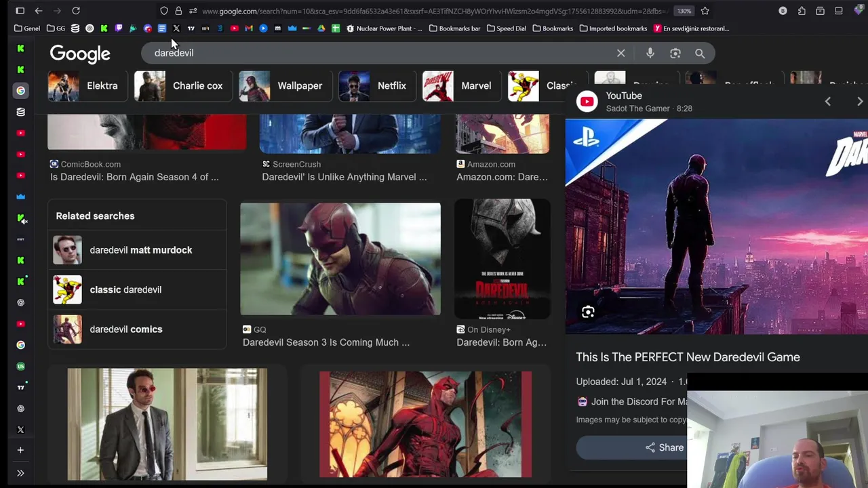Viewport: 868px width, 488px height.
Task: Open Amazon.com Daredevil result link
Action: coord(502,177)
